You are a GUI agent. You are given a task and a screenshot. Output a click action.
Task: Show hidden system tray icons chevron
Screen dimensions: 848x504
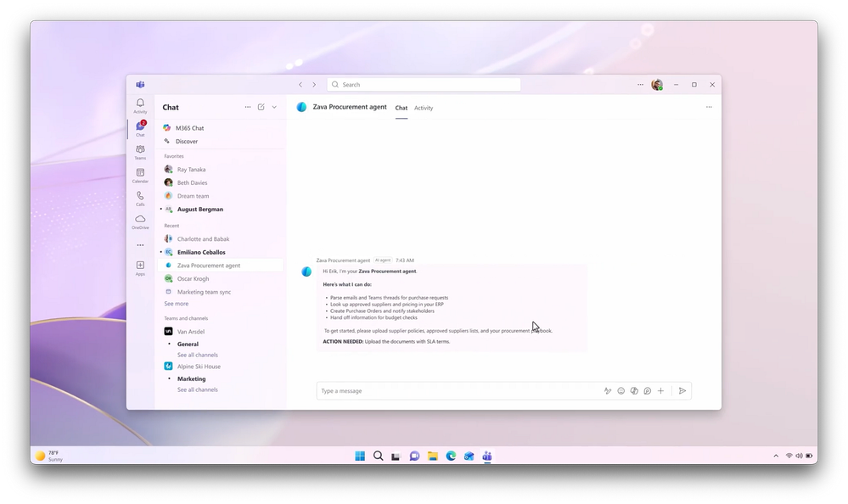776,456
